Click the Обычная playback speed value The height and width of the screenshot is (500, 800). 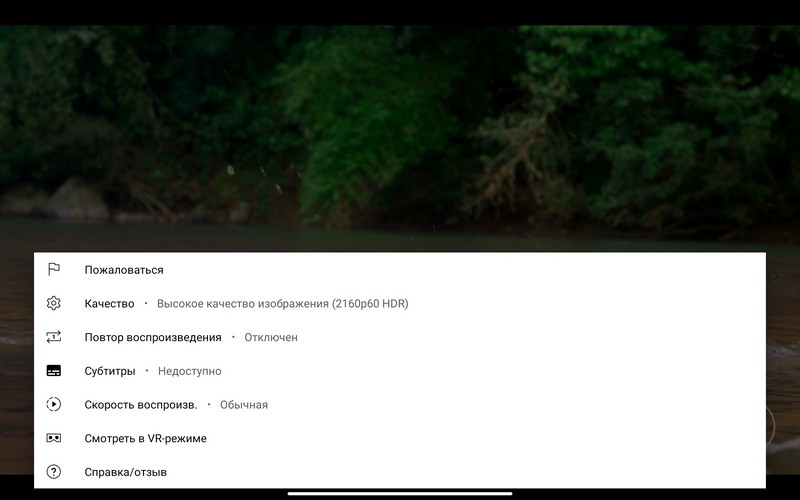point(244,405)
